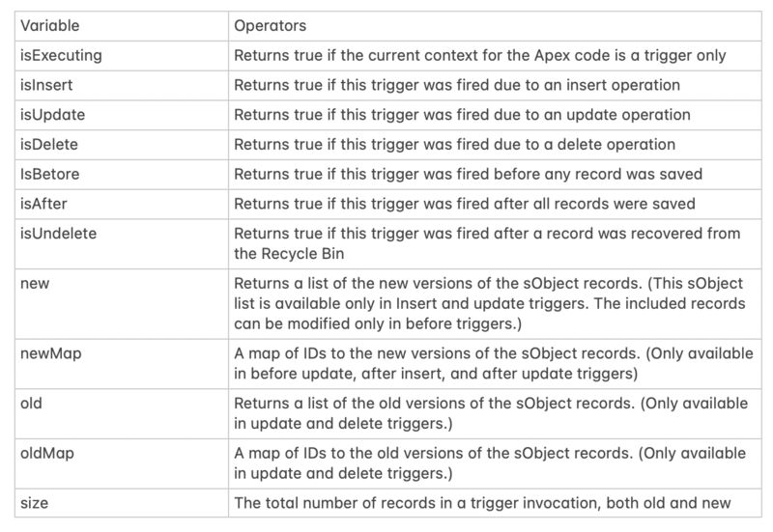
Task: Click the insert operation description text
Action: tap(457, 85)
